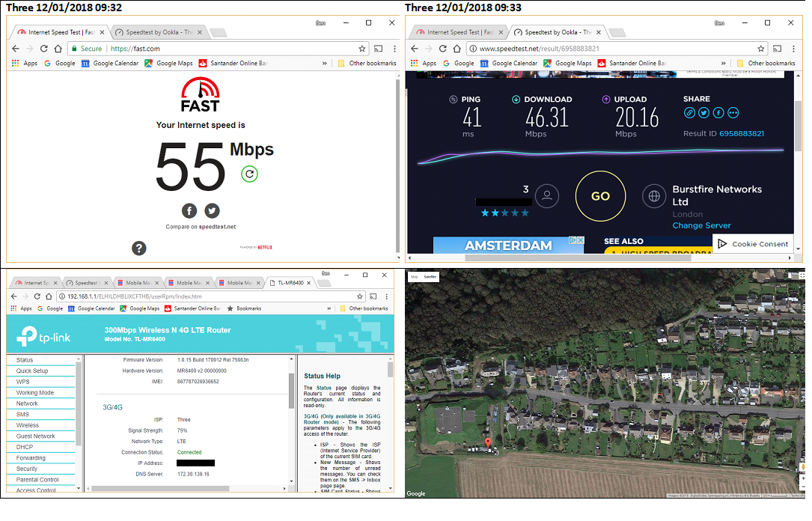Open the question mark help icon on fast.com
The width and height of the screenshot is (812, 521).
[139, 249]
